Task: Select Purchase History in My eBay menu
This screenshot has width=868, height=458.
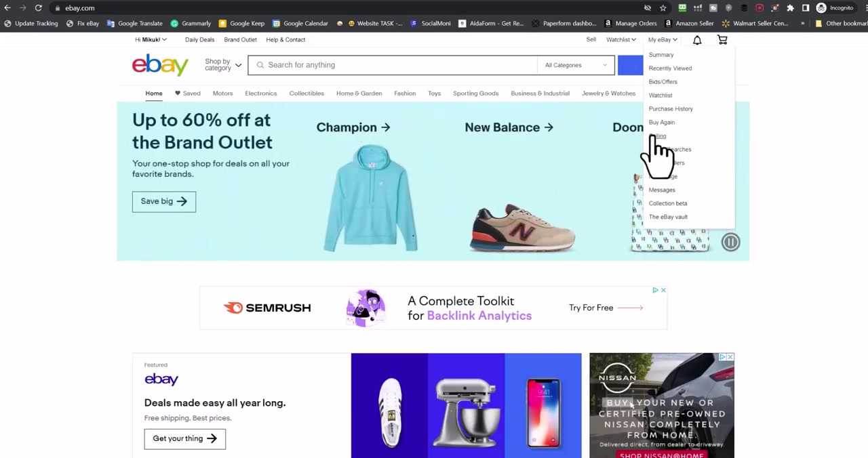Action: 671,109
